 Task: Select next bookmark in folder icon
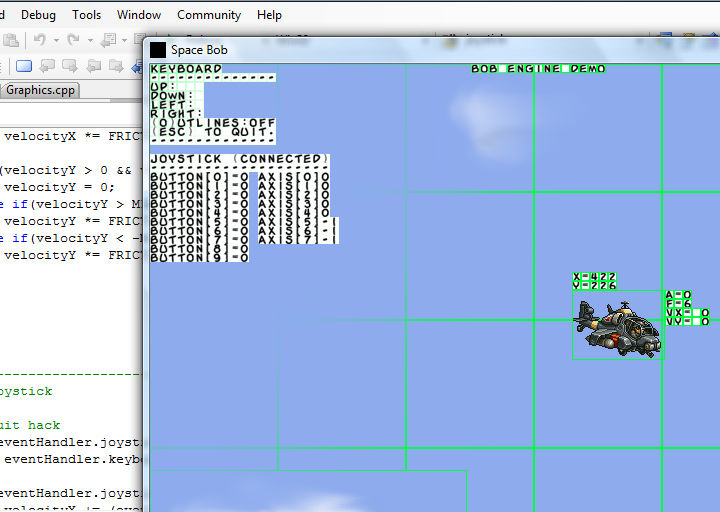click(116, 67)
